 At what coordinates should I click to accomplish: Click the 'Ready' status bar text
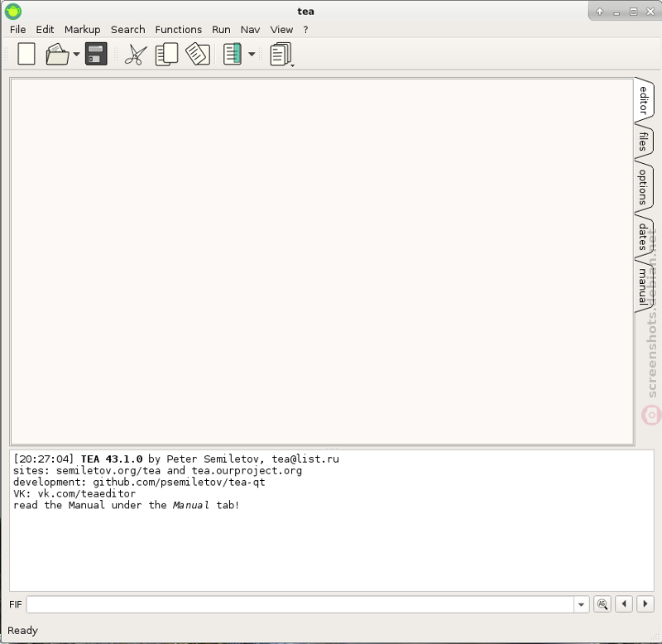pyautogui.click(x=23, y=631)
